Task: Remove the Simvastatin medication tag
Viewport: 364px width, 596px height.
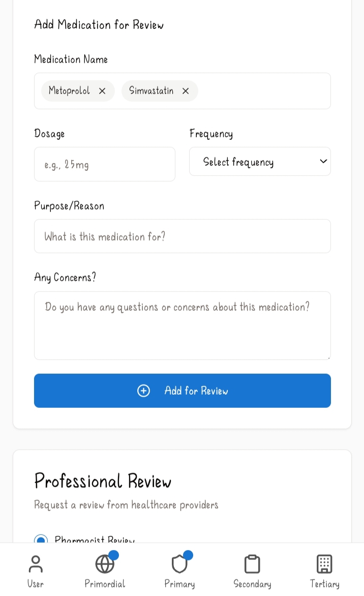Action: click(186, 91)
